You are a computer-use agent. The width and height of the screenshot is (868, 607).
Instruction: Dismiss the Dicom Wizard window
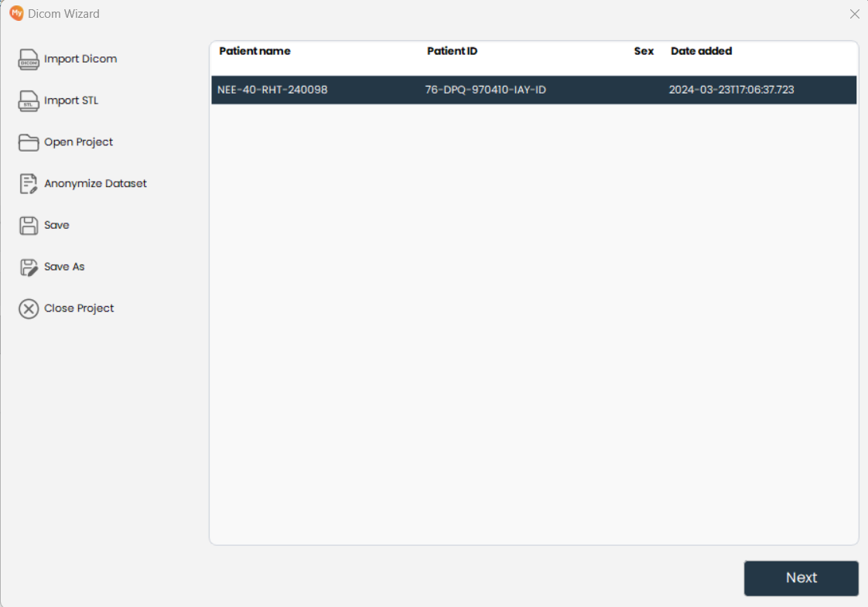(x=854, y=14)
